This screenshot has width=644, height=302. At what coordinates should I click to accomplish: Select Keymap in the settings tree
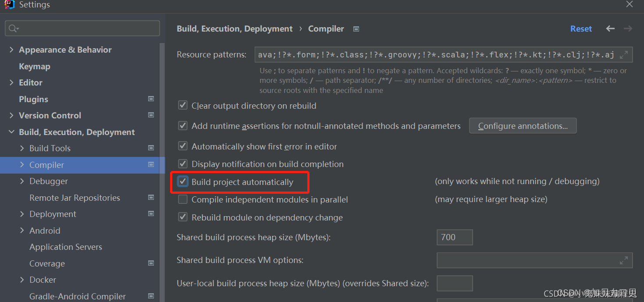[x=35, y=66]
